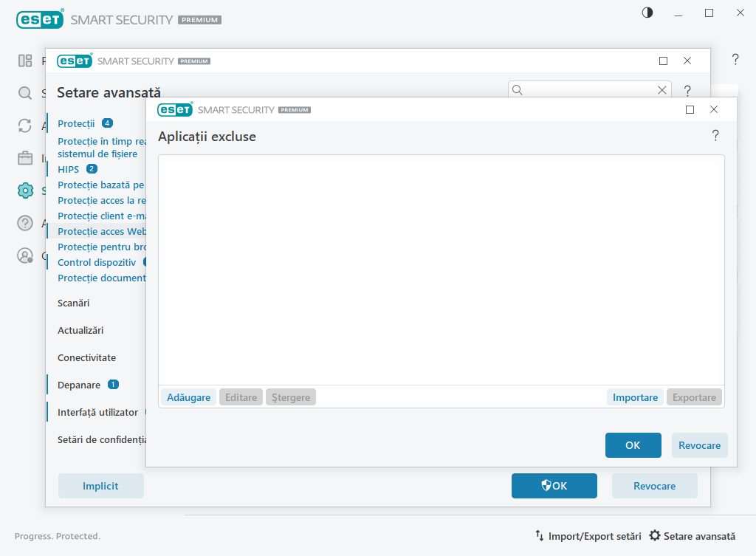The width and height of the screenshot is (756, 556).
Task: Click the Depanare badge showing 1
Action: 113,385
